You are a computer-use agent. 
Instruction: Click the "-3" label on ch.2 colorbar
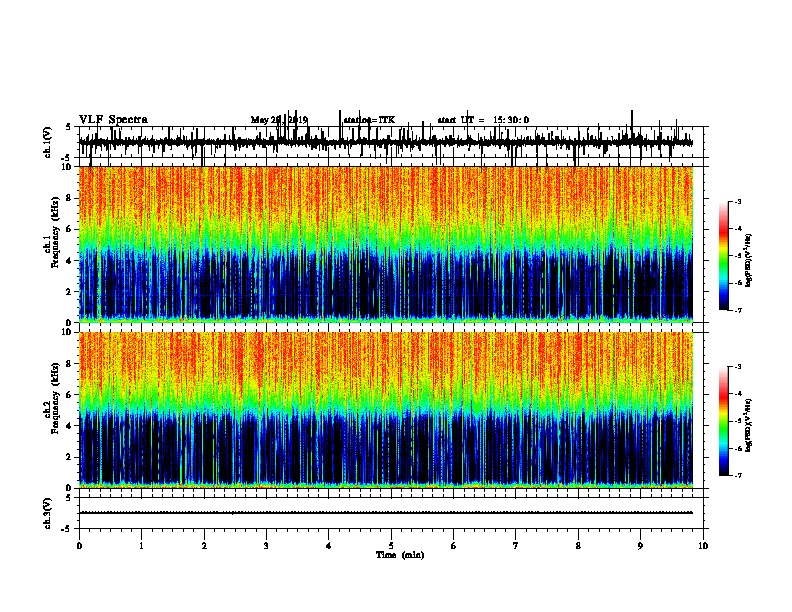737,367
